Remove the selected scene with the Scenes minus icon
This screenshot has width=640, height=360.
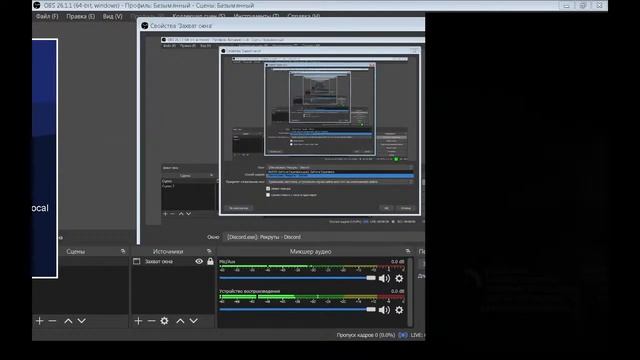point(52,321)
